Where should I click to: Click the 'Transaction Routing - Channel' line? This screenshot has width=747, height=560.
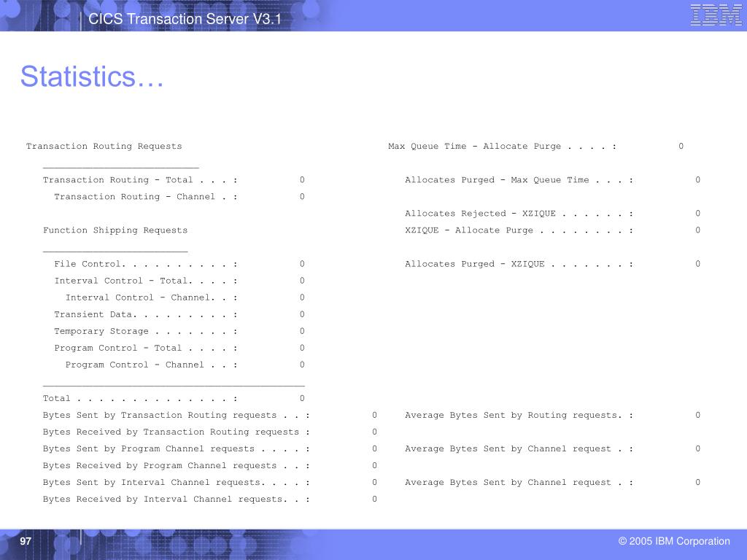point(179,197)
